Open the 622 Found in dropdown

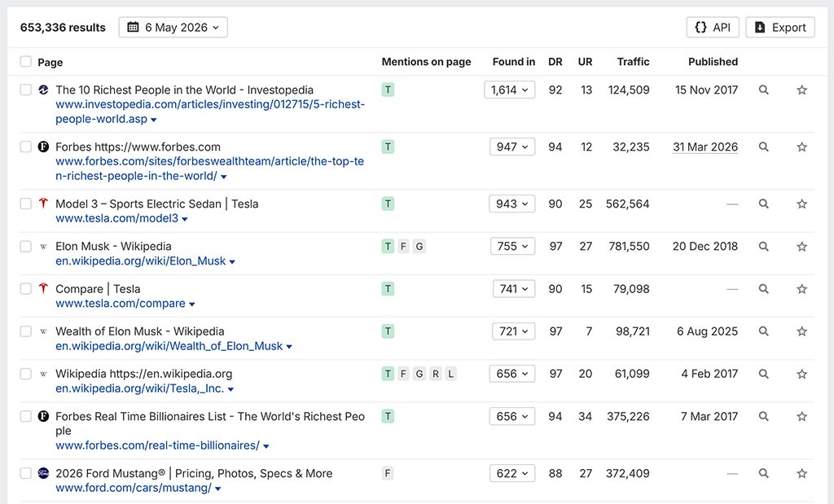click(512, 473)
